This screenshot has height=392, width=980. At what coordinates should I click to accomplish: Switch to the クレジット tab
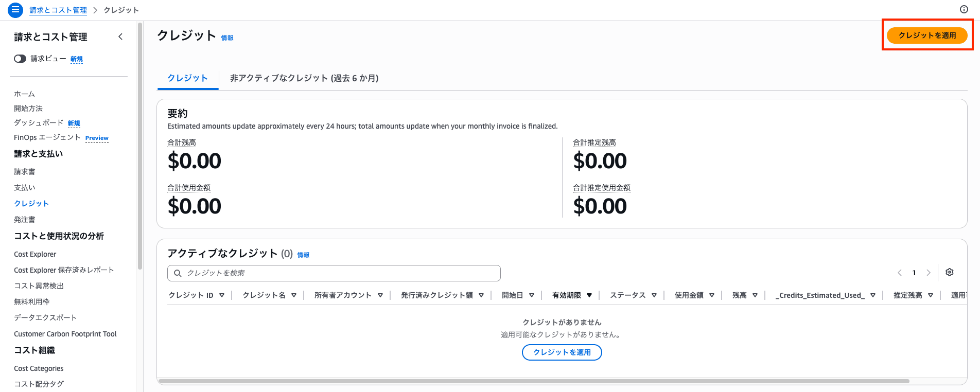coord(188,78)
